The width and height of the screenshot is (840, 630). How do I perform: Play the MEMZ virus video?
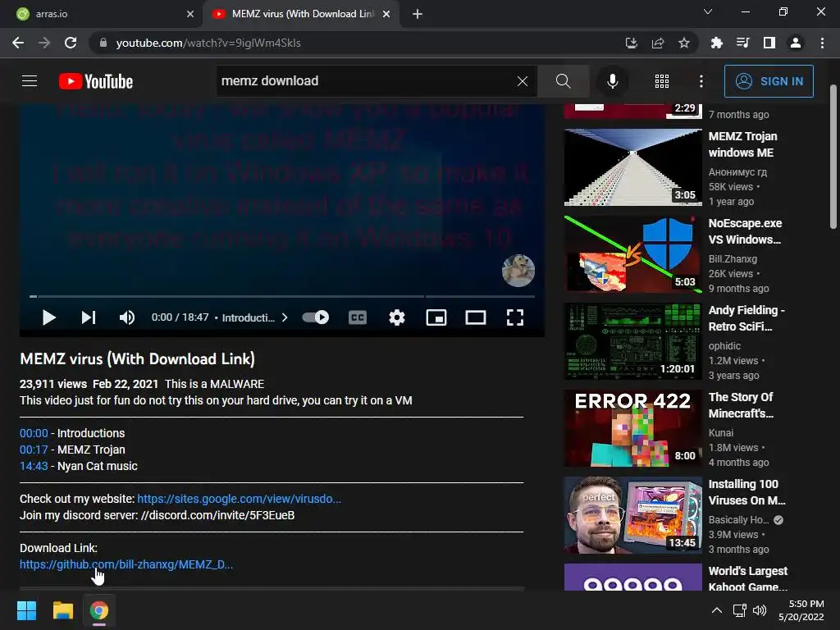pyautogui.click(x=48, y=317)
